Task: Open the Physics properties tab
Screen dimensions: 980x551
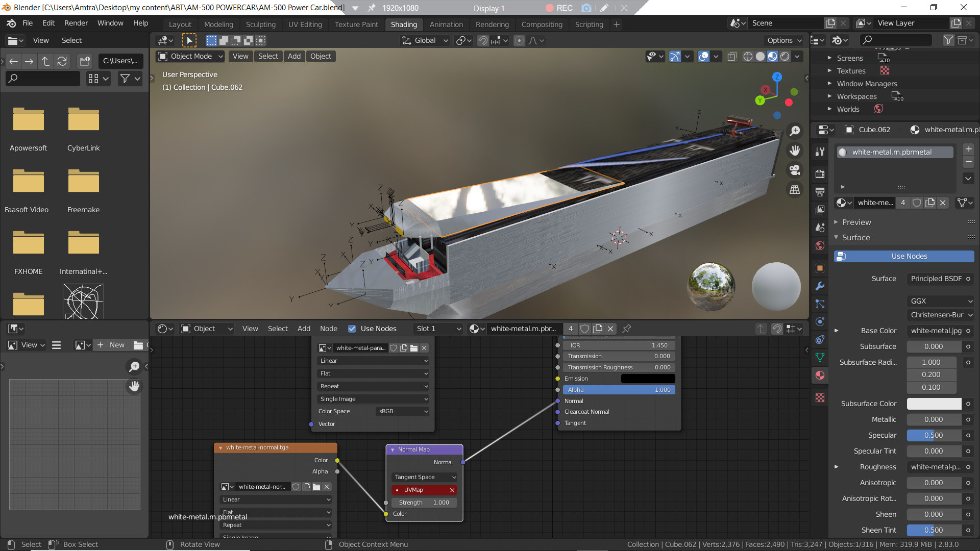Action: [820, 321]
